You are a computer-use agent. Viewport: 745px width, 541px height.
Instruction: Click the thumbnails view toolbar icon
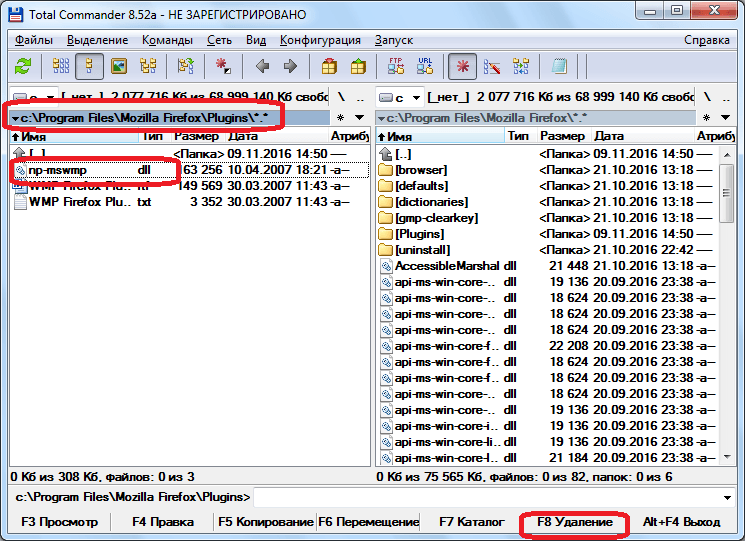pos(119,67)
